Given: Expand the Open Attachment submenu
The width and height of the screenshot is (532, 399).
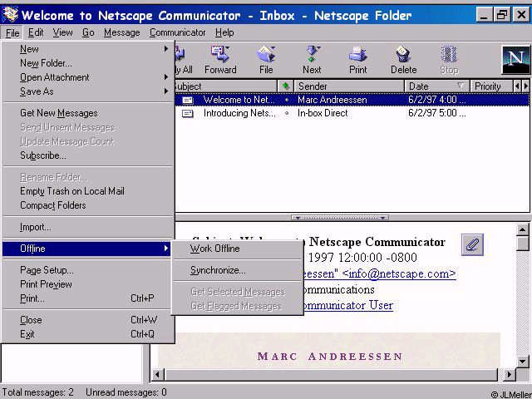Looking at the screenshot, I should [x=166, y=77].
